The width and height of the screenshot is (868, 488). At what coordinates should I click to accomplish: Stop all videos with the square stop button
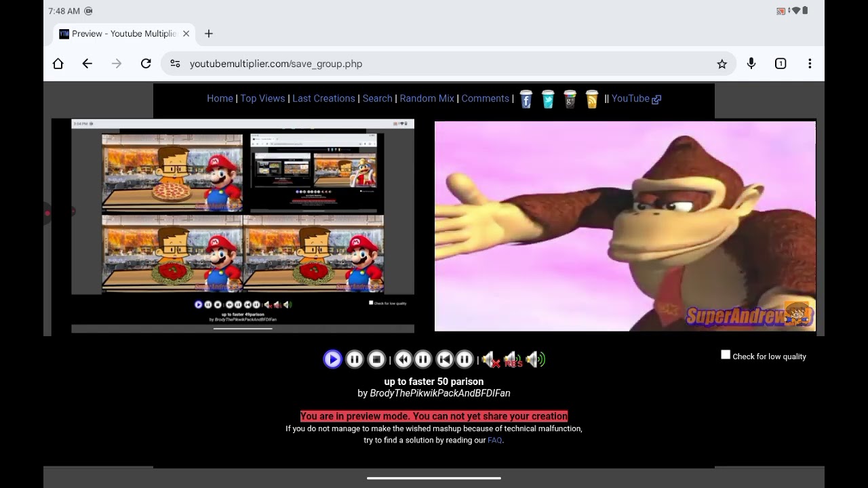click(x=376, y=359)
